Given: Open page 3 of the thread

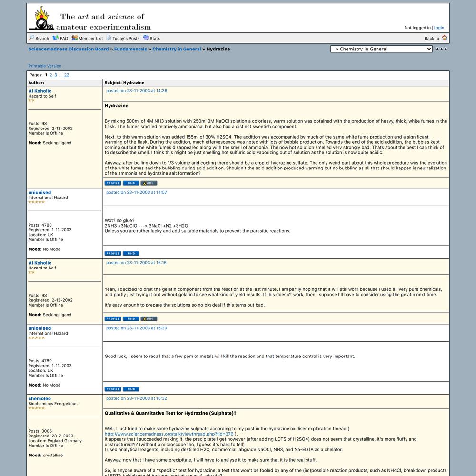Looking at the screenshot, I should click(x=56, y=75).
